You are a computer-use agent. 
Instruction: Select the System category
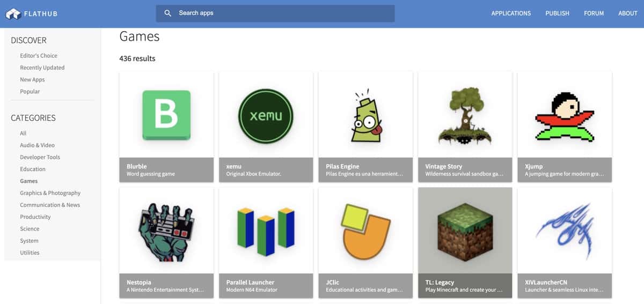click(x=30, y=241)
